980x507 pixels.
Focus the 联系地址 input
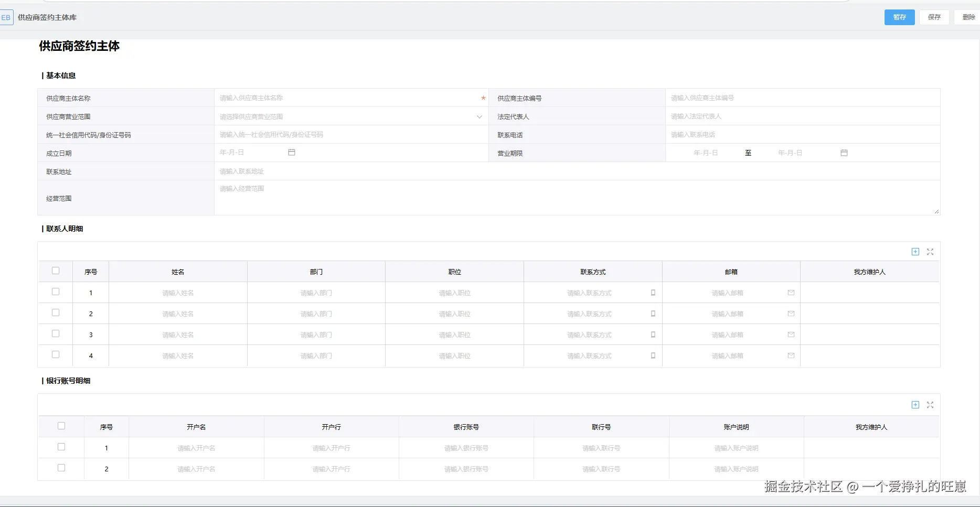pyautogui.click(x=577, y=171)
